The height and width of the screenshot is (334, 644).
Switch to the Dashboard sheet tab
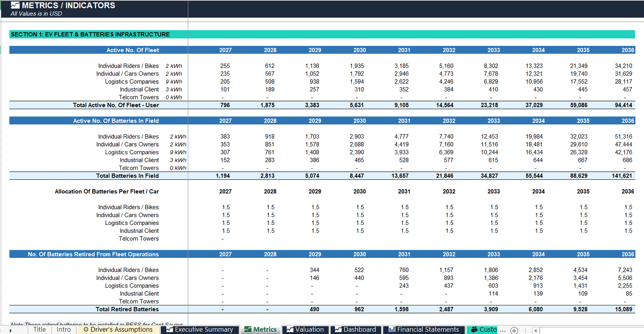click(x=356, y=330)
